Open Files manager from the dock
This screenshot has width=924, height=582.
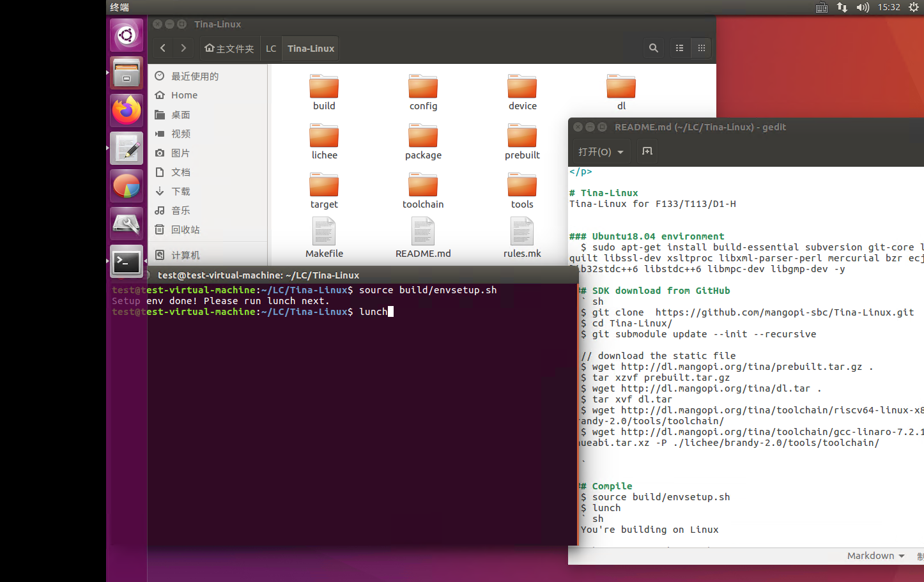click(x=127, y=73)
